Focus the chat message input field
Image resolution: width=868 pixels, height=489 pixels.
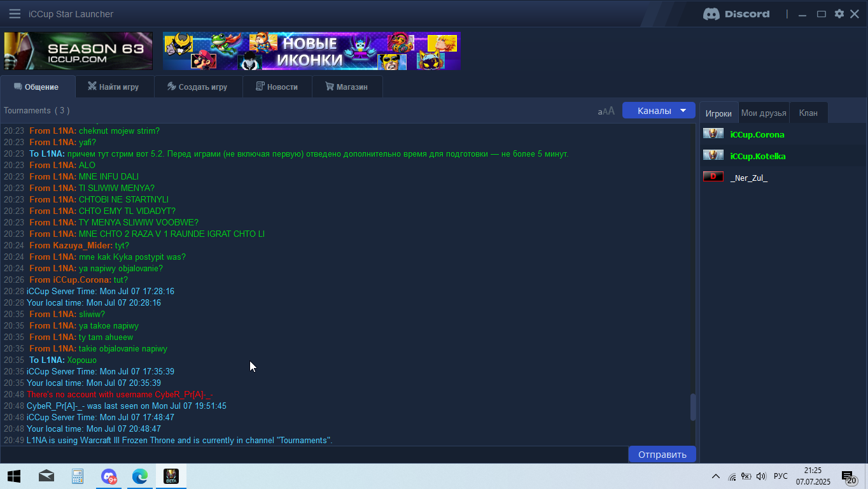point(314,454)
